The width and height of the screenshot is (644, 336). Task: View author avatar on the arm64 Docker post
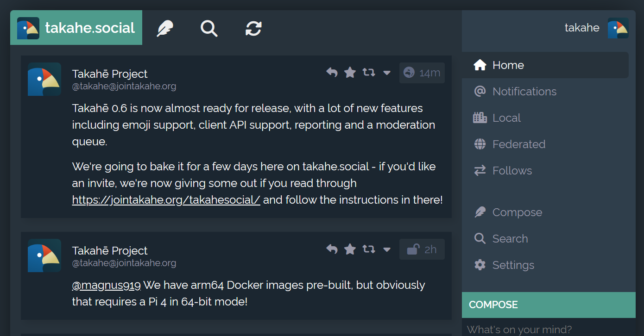[x=44, y=255]
